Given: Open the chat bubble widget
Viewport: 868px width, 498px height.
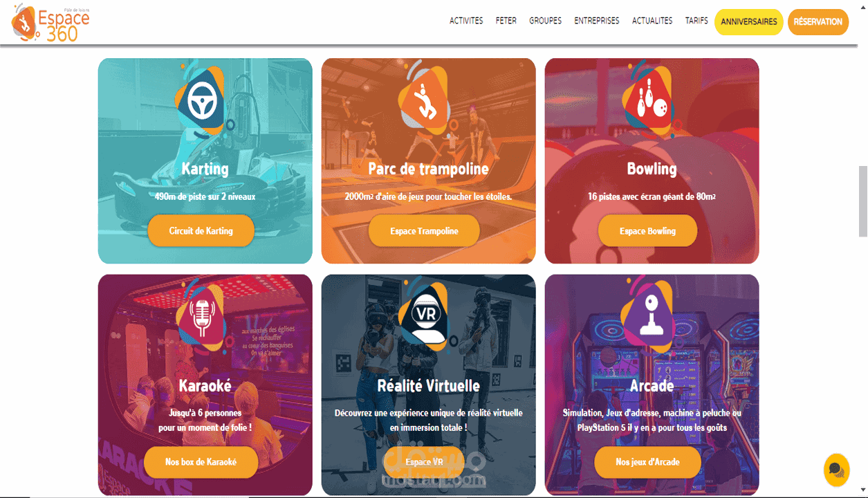Looking at the screenshot, I should coord(836,470).
